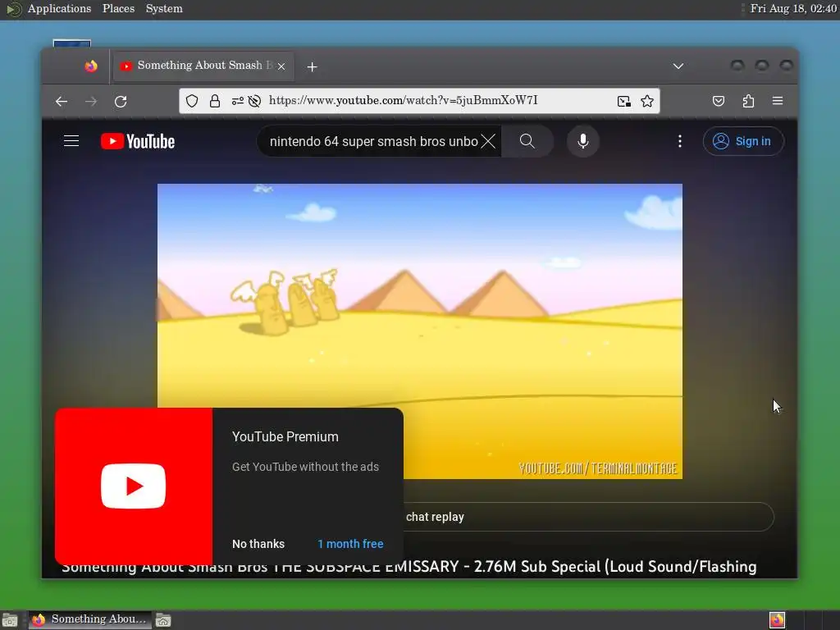Screen dimensions: 840x630
Task: Open the Firefox application hamburger menu
Action: (778, 101)
